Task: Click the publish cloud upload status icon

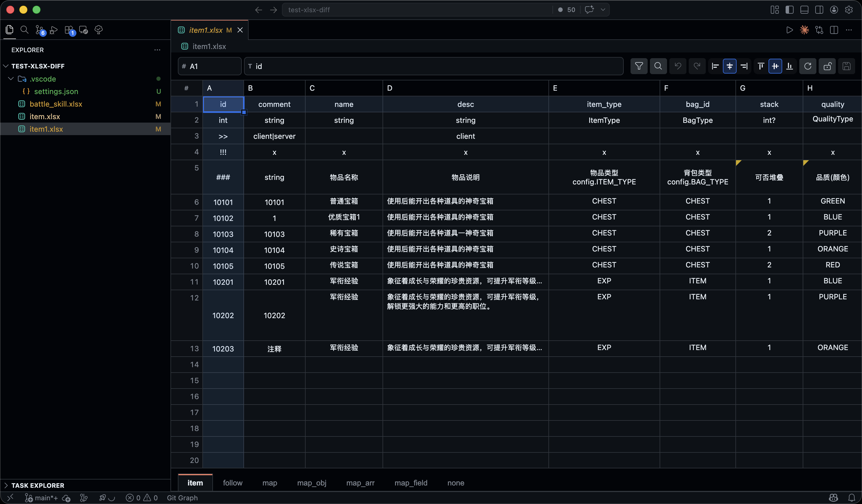Action: 66,498
